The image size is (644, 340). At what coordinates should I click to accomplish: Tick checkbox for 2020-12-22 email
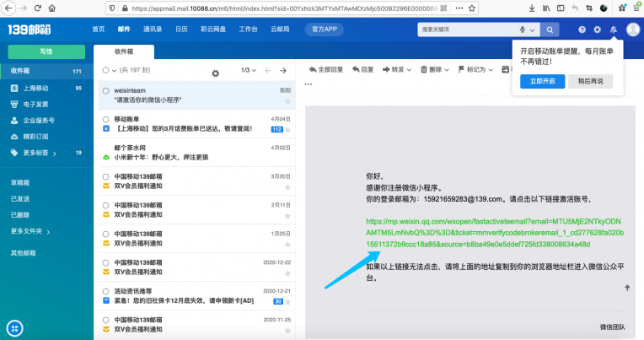(x=106, y=262)
